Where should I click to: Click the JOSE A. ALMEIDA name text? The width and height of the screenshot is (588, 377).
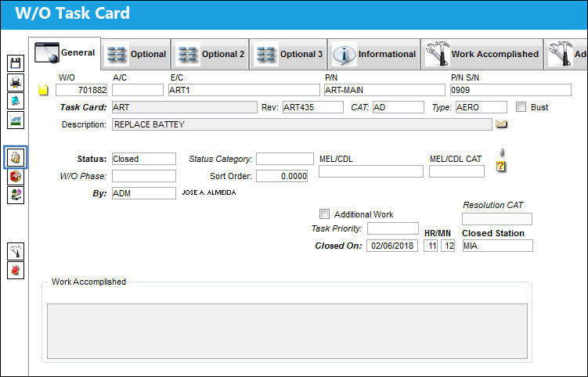click(x=209, y=192)
